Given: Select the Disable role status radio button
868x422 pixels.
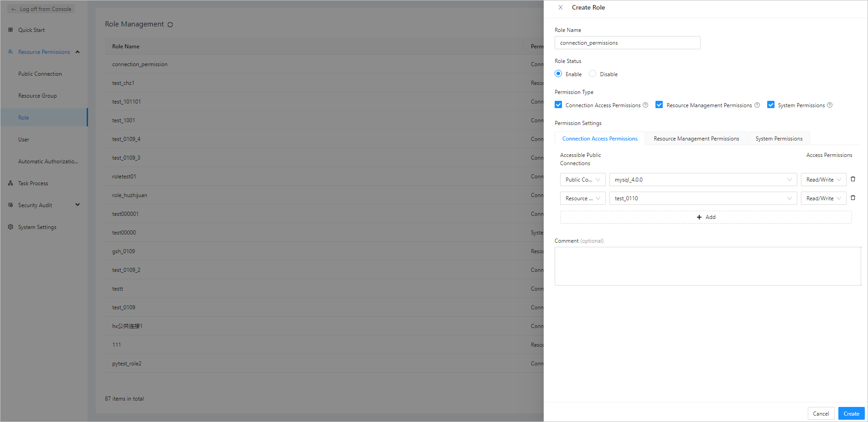Looking at the screenshot, I should 593,74.
